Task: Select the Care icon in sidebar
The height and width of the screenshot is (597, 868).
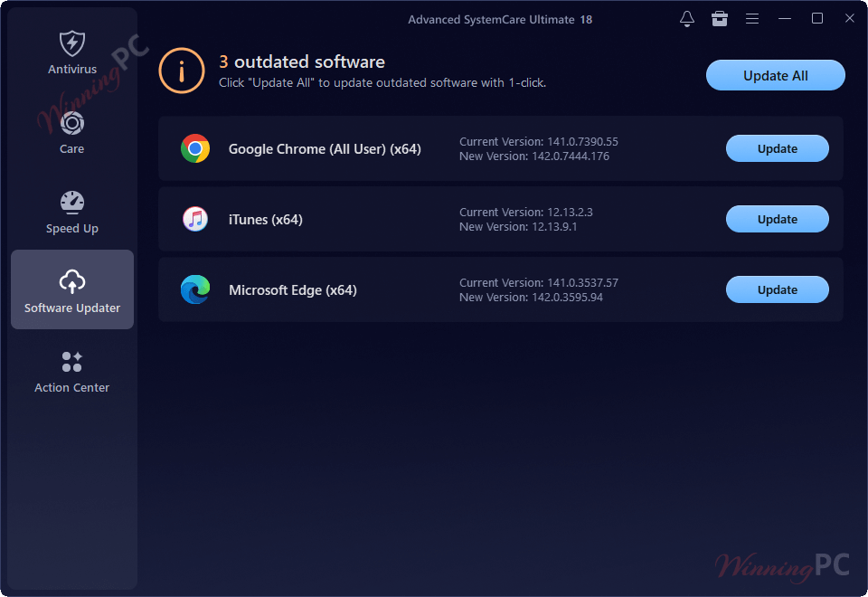Action: point(72,123)
